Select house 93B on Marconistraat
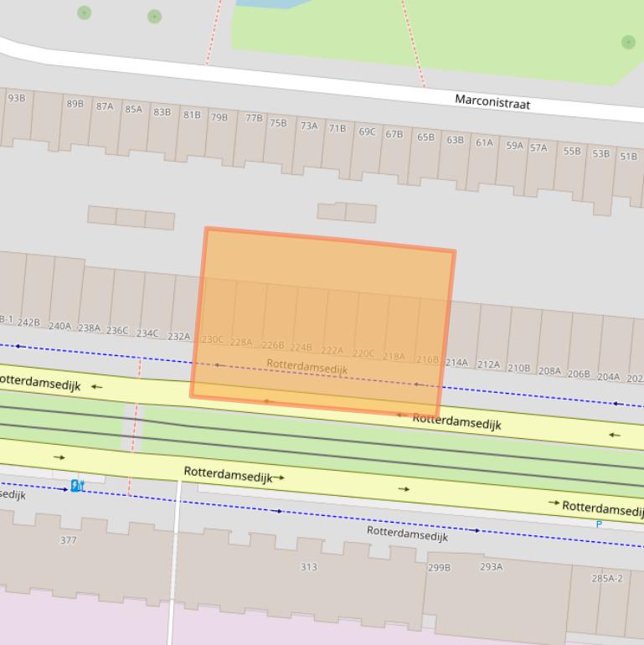Screen dimensions: 644x645 pos(16,98)
